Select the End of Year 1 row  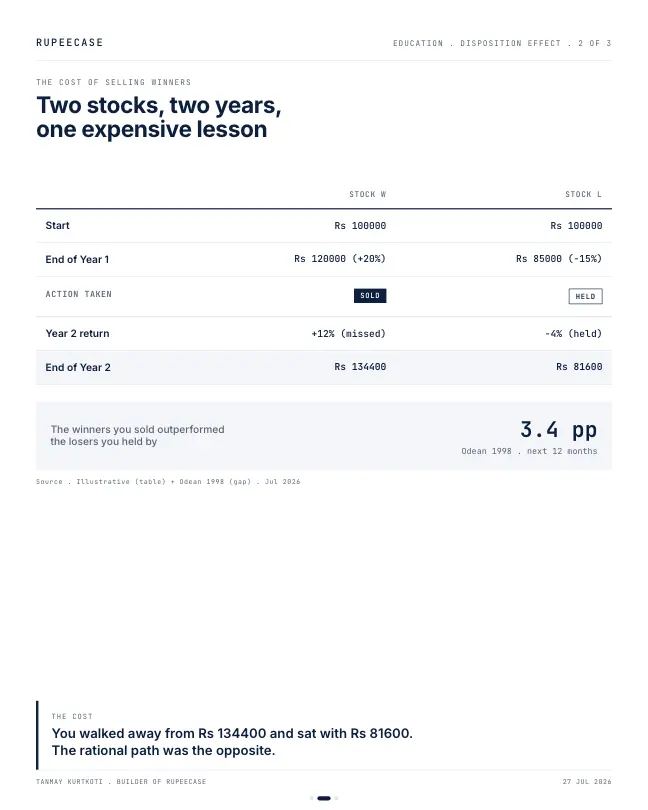(x=324, y=259)
